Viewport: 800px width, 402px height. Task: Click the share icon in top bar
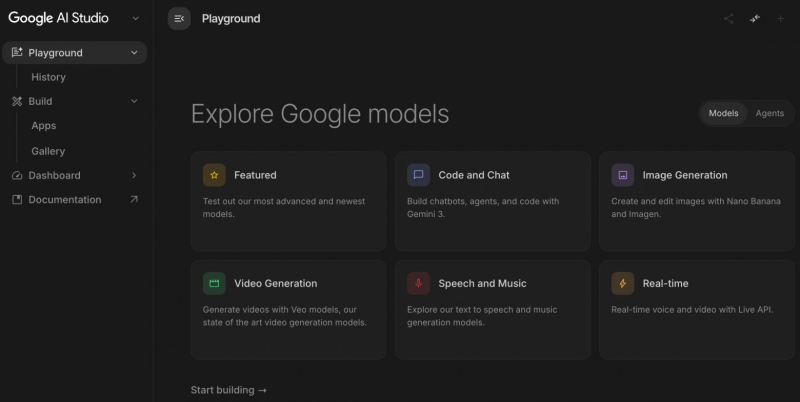[x=729, y=19]
